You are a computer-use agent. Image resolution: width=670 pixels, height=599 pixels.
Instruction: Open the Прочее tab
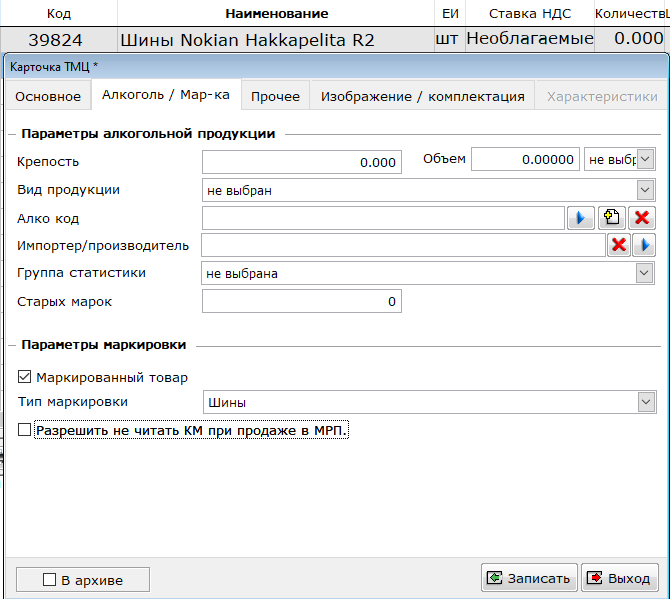275,97
